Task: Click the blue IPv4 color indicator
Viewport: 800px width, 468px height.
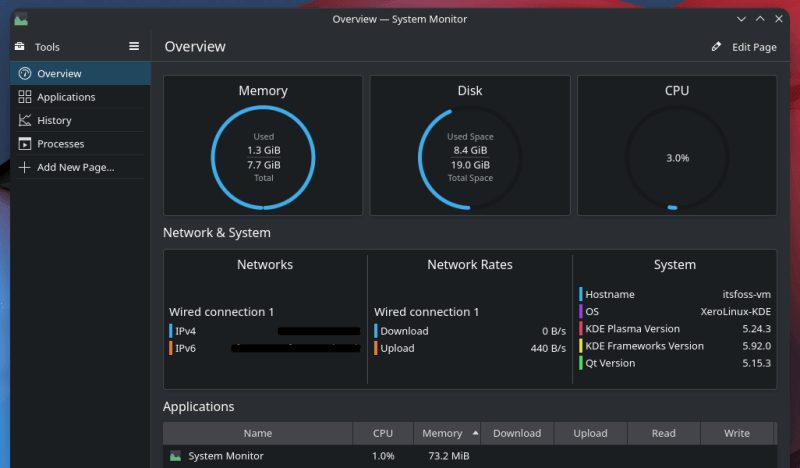Action: point(171,331)
